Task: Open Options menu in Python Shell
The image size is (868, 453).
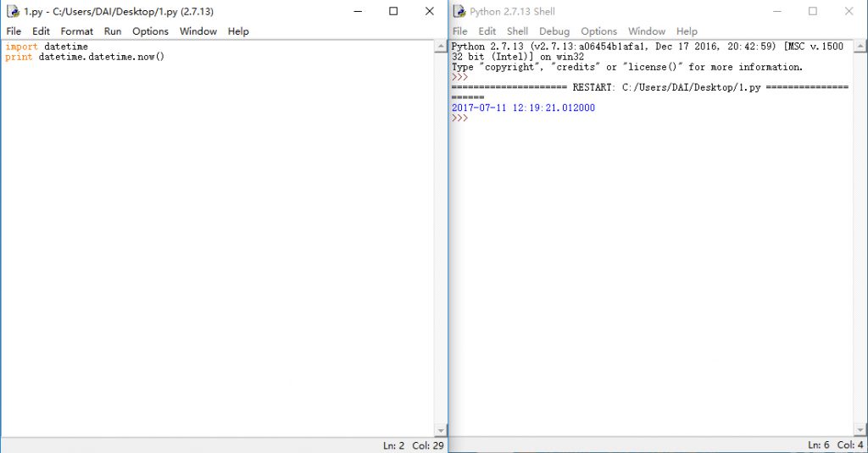Action: coord(599,31)
